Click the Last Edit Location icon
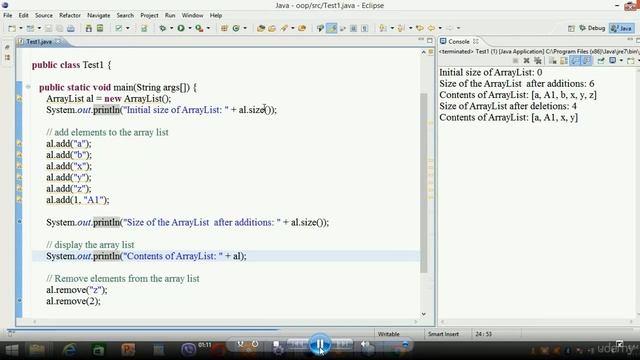 coord(420,28)
